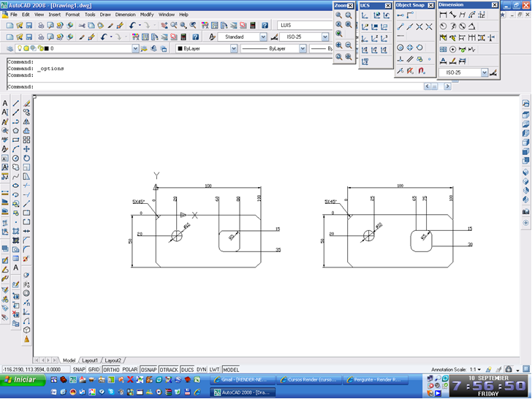
Task: Choose the Explode modify tool
Action: point(26,259)
